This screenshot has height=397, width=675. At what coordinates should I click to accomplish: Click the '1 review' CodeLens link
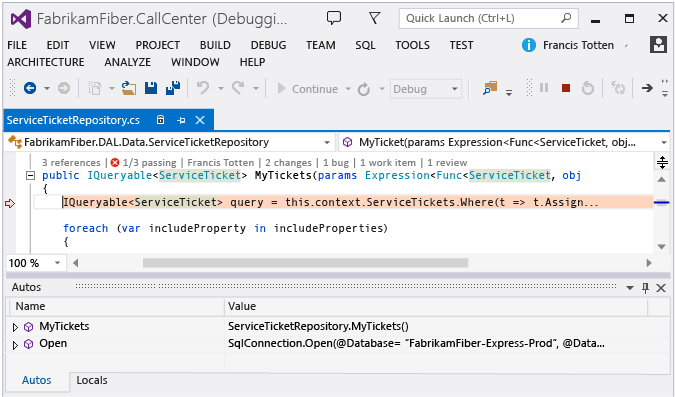point(447,163)
